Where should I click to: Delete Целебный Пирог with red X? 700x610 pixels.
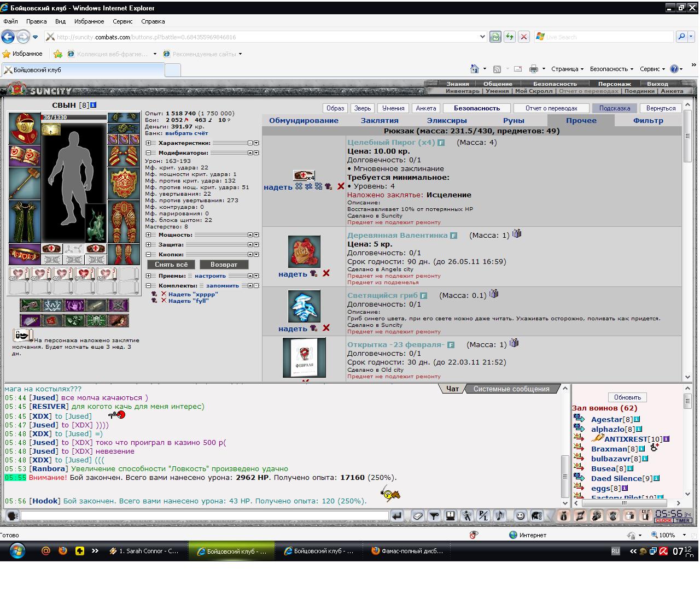click(341, 186)
